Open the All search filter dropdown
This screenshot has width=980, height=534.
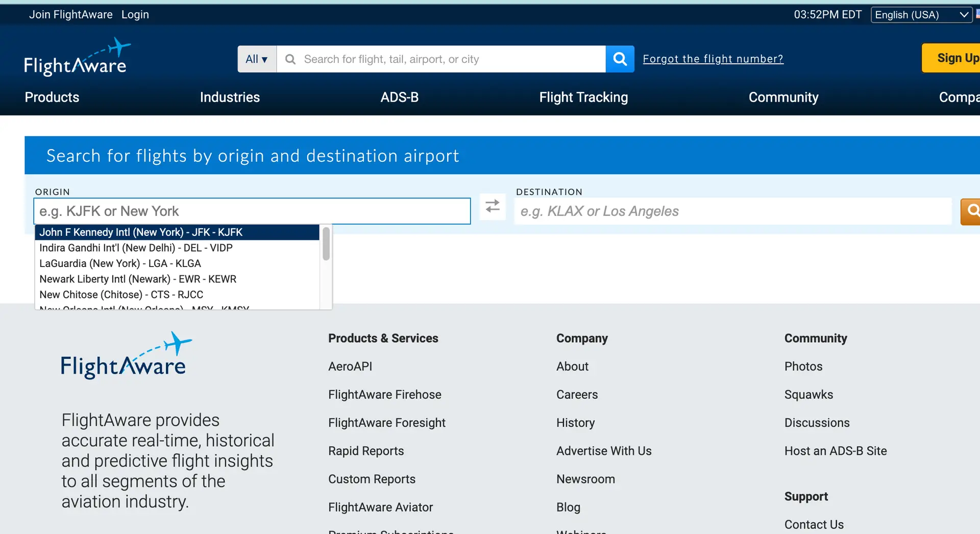[x=257, y=59]
